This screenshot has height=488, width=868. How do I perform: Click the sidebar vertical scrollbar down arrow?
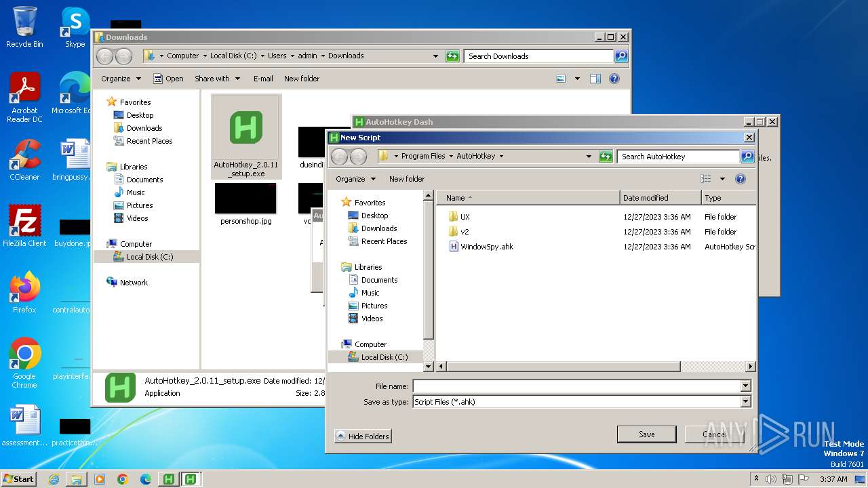click(x=428, y=367)
